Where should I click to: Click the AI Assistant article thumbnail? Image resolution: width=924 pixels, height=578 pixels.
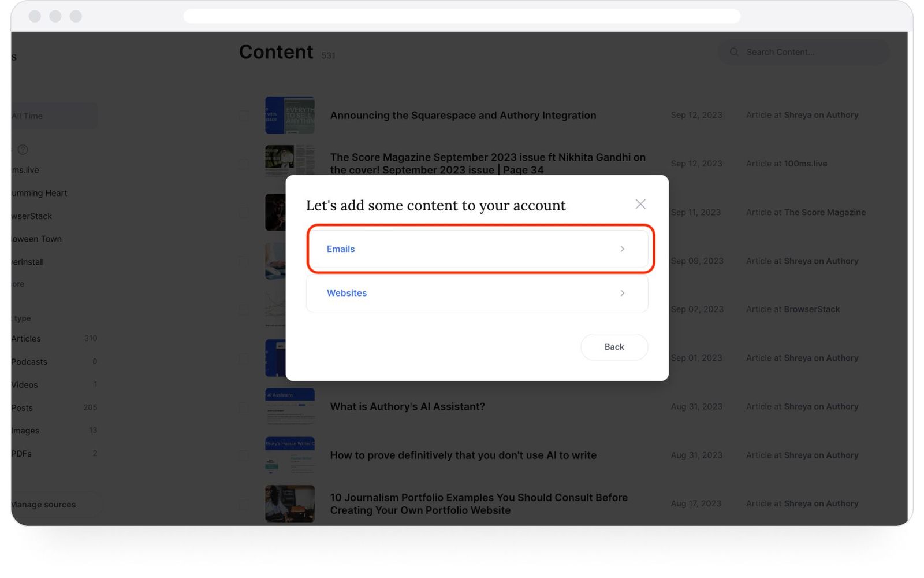290,406
